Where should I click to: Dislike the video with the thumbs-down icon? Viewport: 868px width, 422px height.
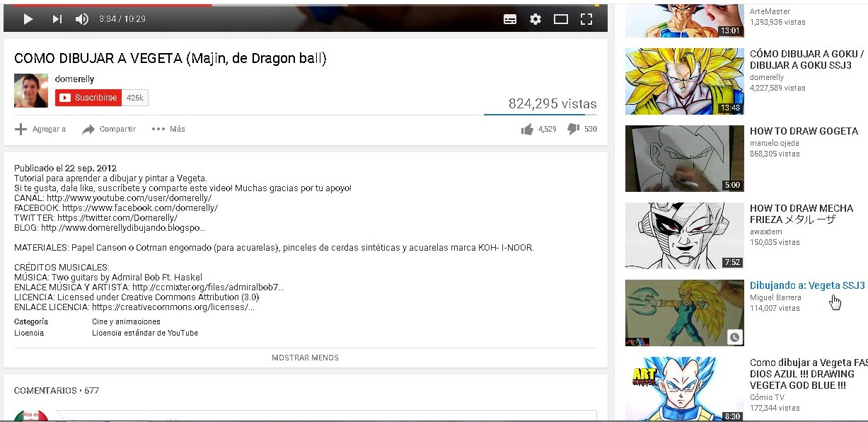[x=574, y=129]
